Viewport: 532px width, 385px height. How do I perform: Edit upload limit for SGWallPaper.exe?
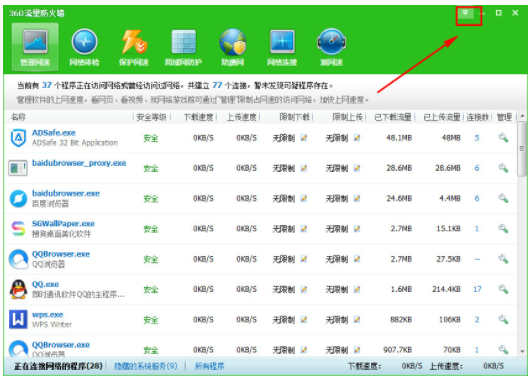(x=357, y=229)
